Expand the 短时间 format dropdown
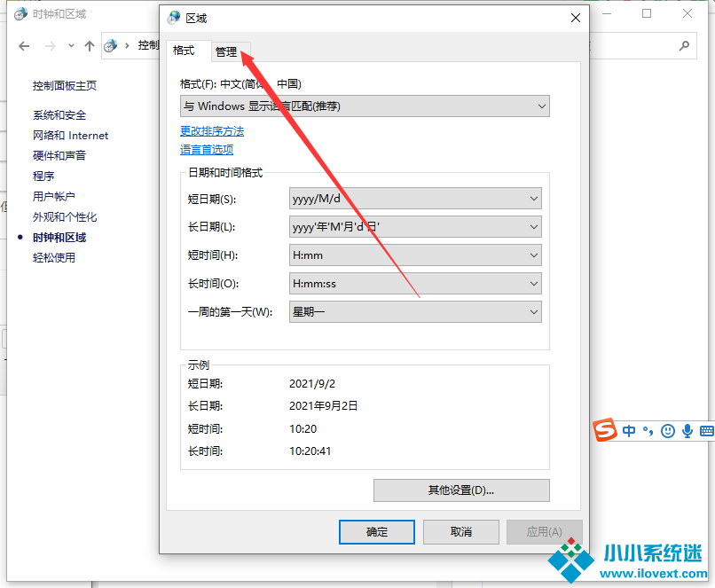This screenshot has width=715, height=588. point(415,255)
